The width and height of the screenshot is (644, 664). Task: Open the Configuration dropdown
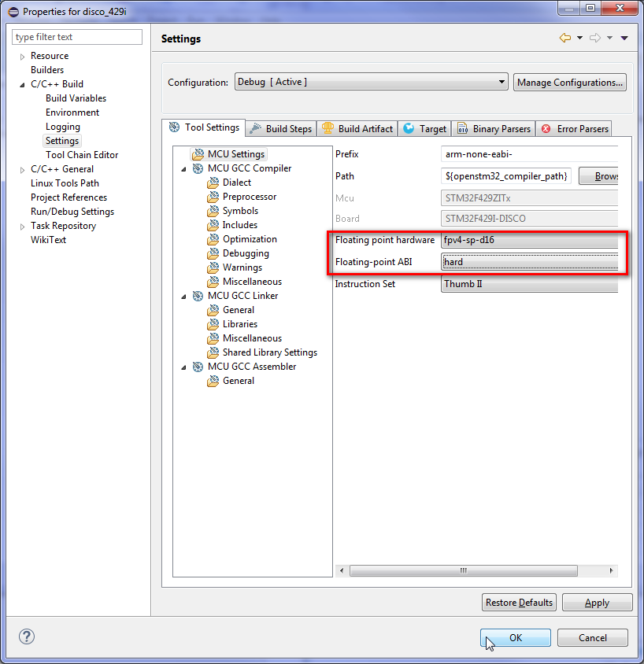(371, 82)
